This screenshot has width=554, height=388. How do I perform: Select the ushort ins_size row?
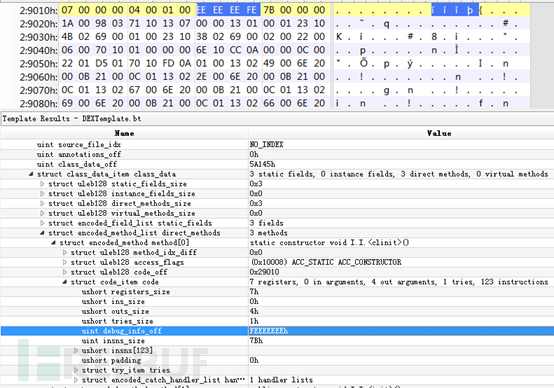(277, 301)
